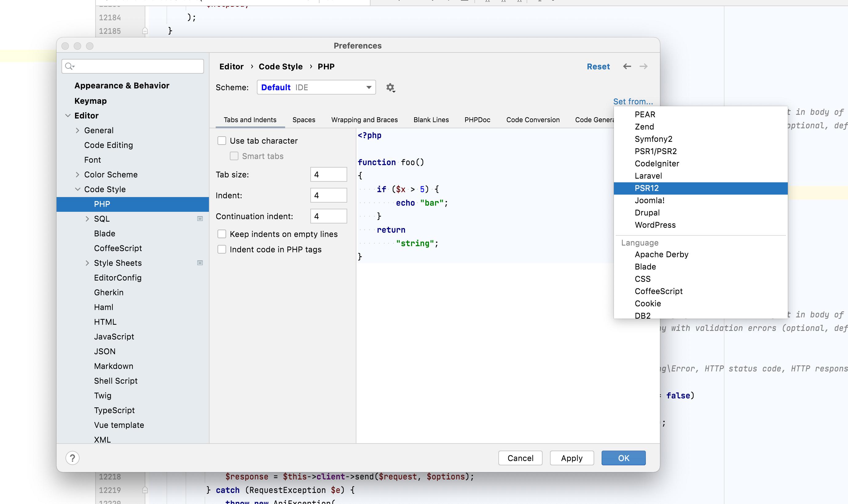
Task: Enable Use tab character checkbox
Action: [222, 141]
